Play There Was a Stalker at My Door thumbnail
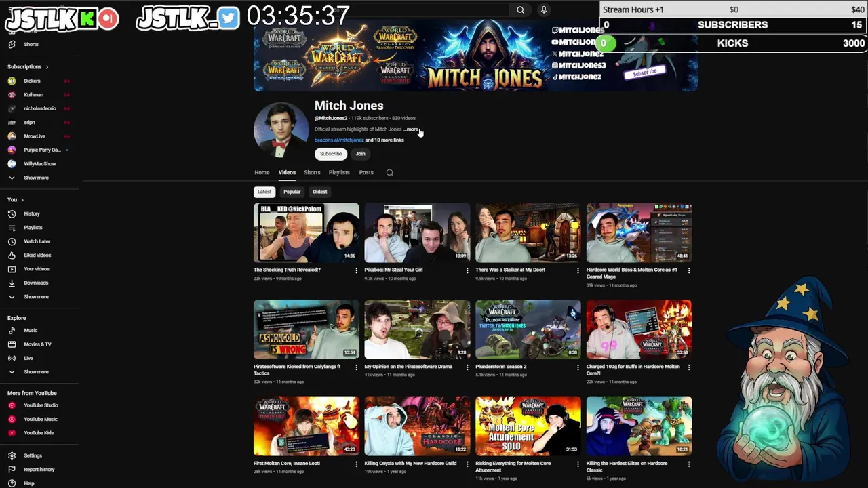 pos(528,232)
